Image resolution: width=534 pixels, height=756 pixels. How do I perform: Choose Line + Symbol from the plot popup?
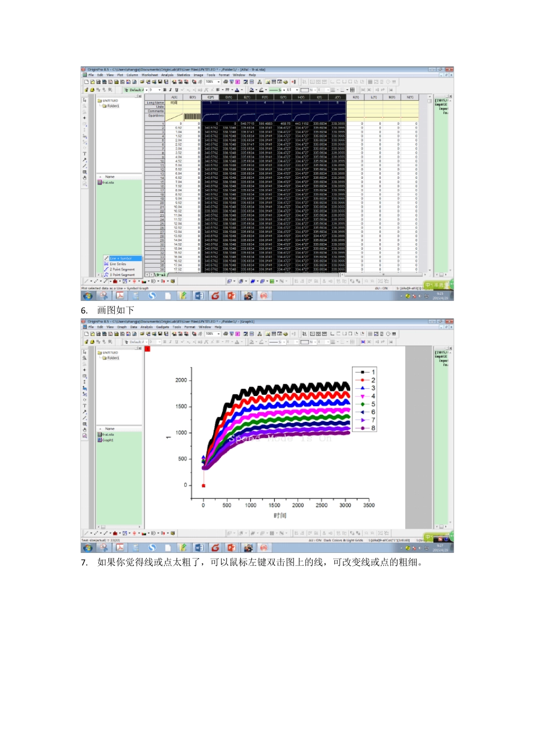120,259
